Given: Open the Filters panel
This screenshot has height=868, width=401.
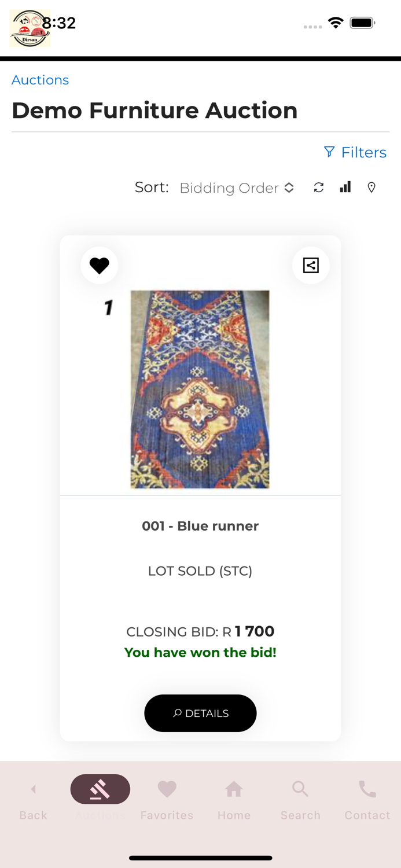Looking at the screenshot, I should pyautogui.click(x=355, y=152).
